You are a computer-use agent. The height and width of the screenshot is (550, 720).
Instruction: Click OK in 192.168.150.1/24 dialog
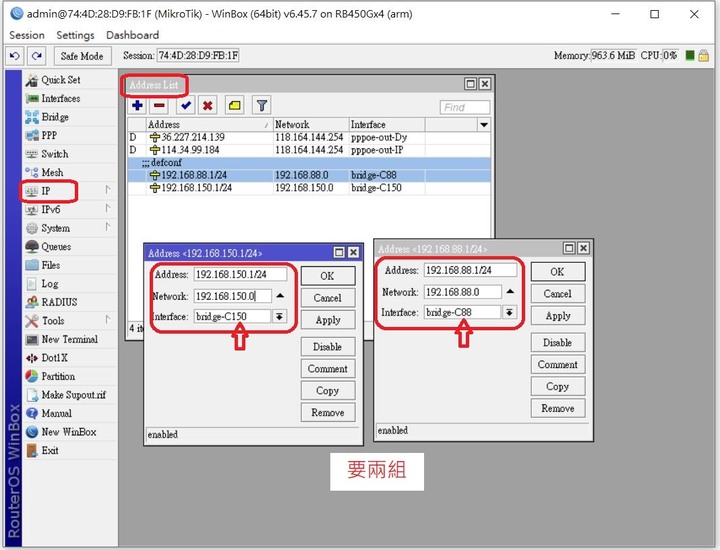[x=327, y=276]
